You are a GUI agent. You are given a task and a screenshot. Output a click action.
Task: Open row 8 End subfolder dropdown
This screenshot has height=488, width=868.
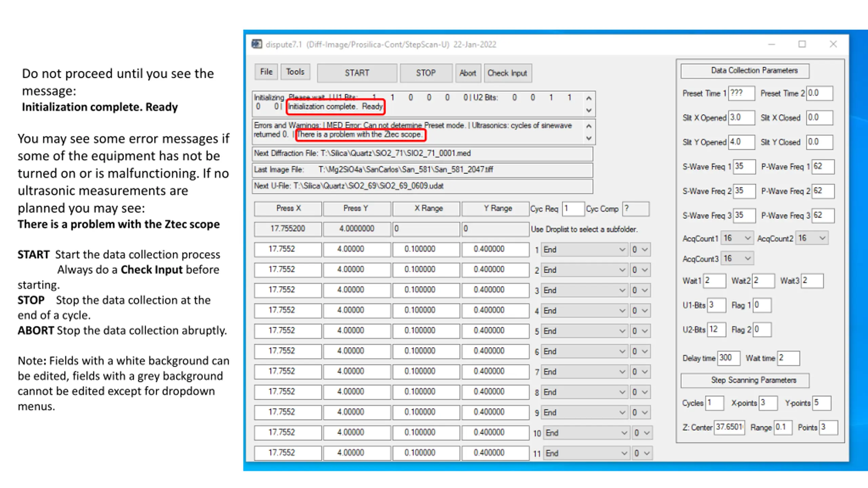point(584,392)
